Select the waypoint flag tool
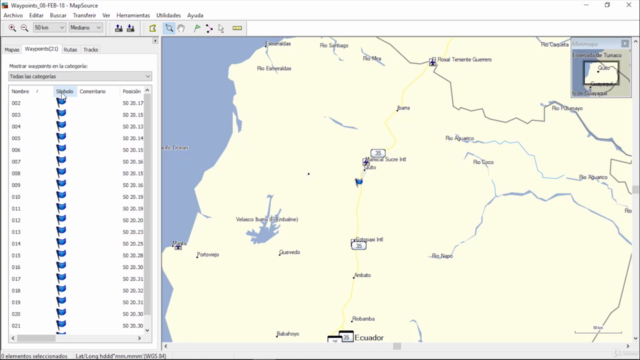This screenshot has height=360, width=640. (x=197, y=28)
